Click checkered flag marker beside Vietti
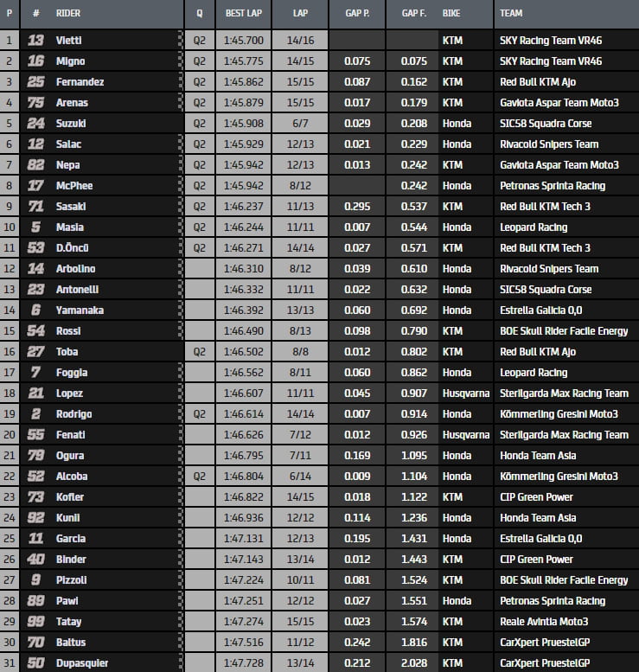 (x=181, y=41)
